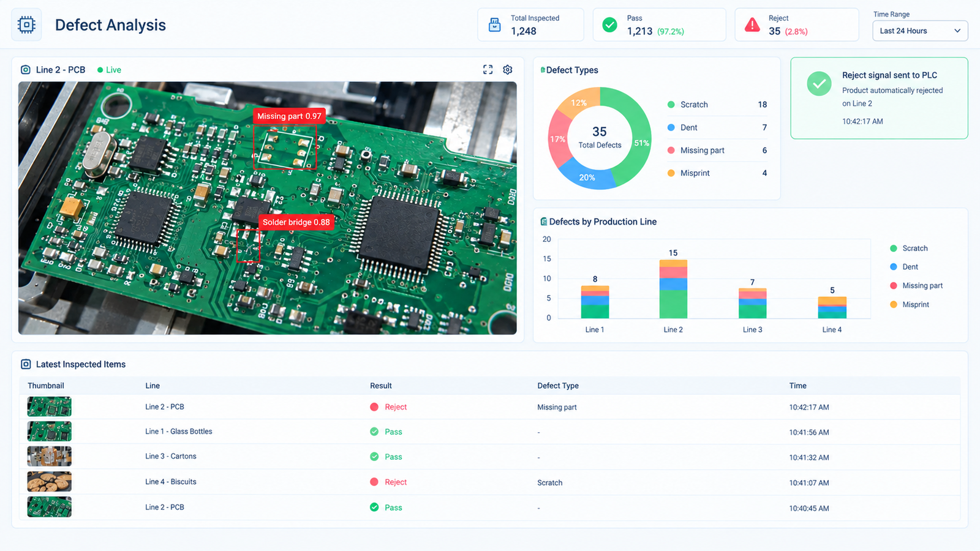The width and height of the screenshot is (980, 551).
Task: Expand camera feed to fullscreen
Action: click(488, 70)
